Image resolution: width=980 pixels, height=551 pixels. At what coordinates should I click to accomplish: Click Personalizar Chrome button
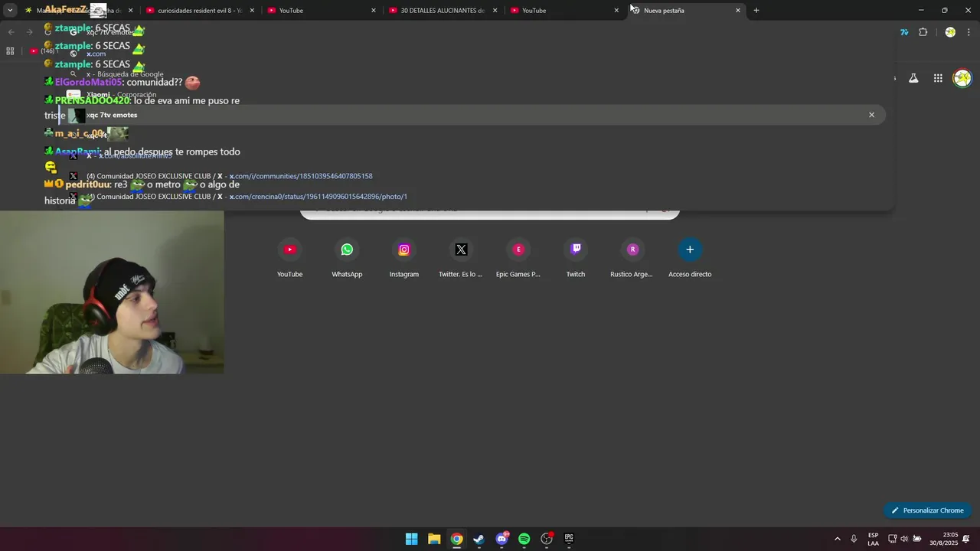tap(926, 510)
